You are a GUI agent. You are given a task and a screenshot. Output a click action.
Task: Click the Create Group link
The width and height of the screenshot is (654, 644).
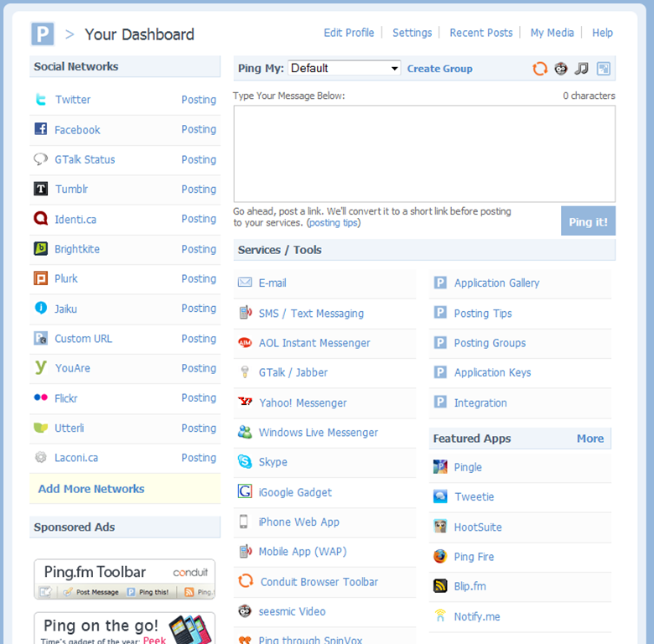click(x=439, y=69)
